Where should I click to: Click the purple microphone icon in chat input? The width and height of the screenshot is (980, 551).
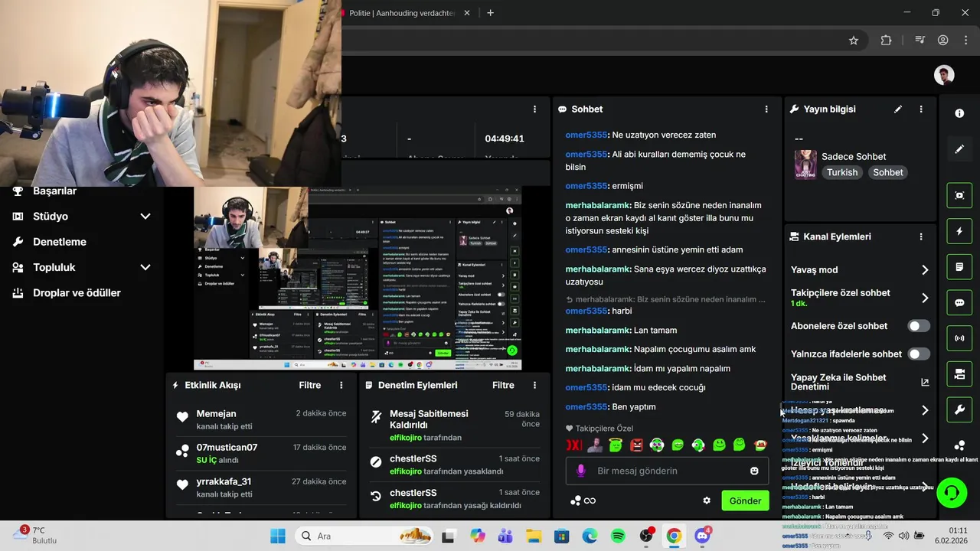(x=581, y=471)
